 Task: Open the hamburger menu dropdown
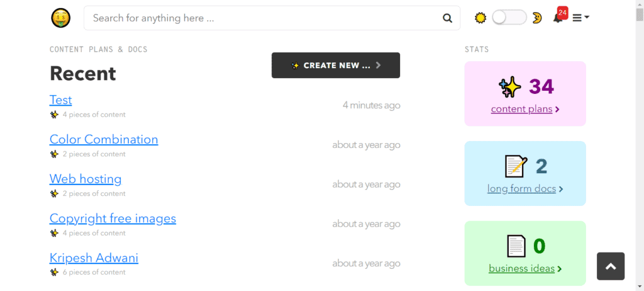click(580, 18)
